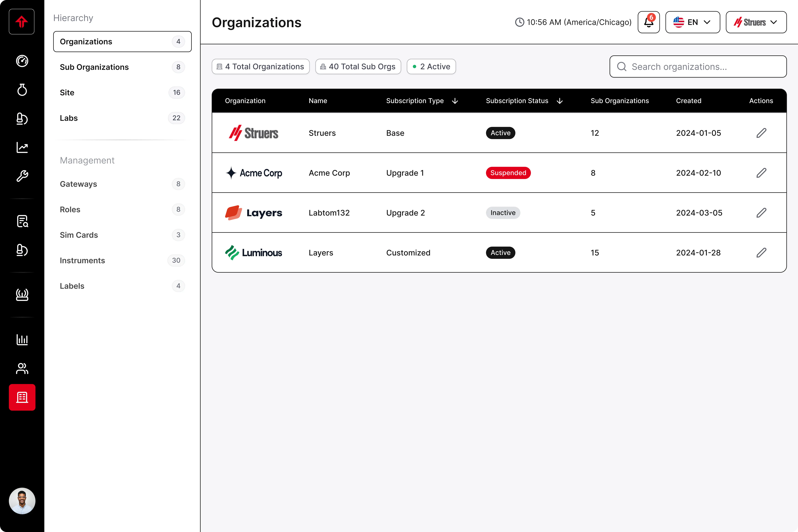Screen dimensions: 798x532
Task: Click the red organizations building sidebar icon
Action: (x=22, y=397)
